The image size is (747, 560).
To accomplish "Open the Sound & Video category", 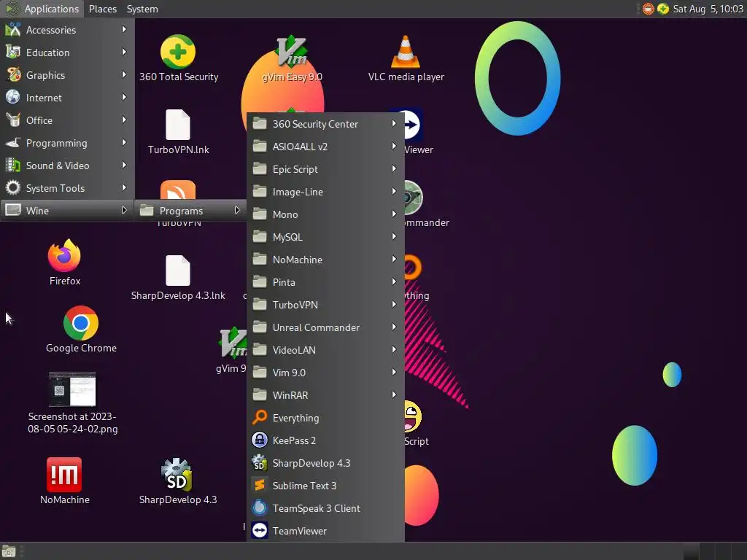I will click(x=67, y=166).
